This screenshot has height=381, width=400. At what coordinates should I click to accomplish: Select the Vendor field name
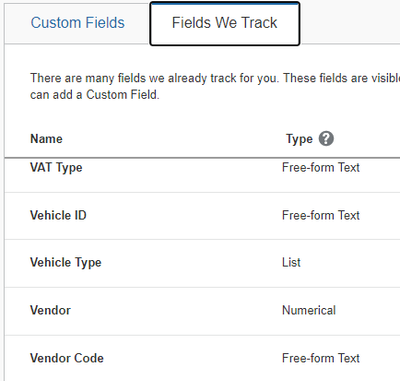[50, 310]
